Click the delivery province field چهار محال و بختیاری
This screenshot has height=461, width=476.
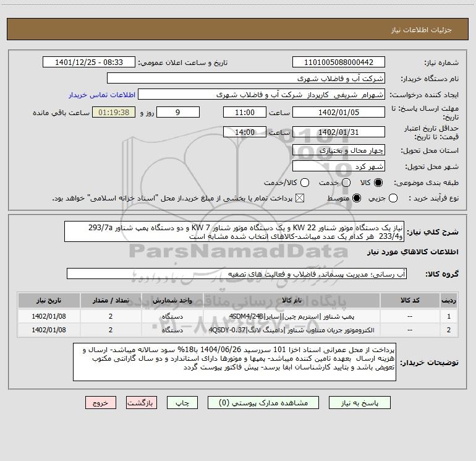(339, 150)
